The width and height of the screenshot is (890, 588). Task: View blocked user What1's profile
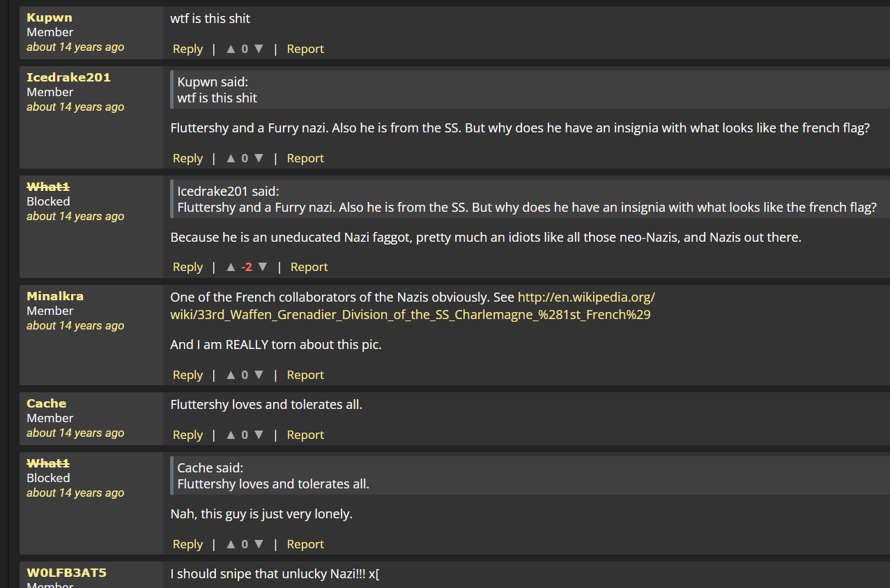[48, 187]
